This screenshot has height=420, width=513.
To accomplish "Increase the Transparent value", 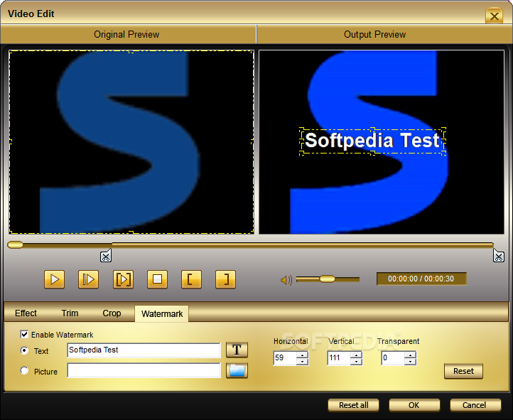I will pos(410,355).
